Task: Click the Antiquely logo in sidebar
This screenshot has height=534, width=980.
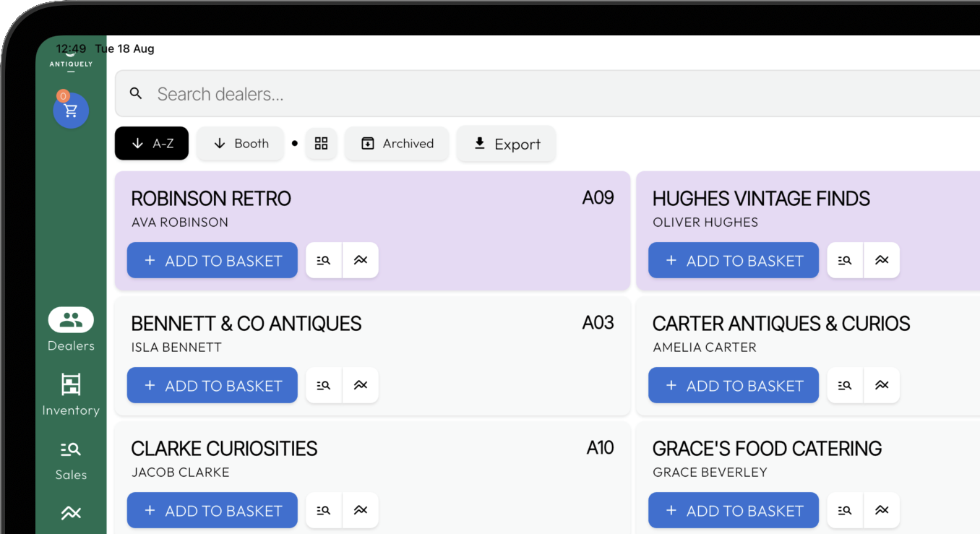Action: point(71,62)
